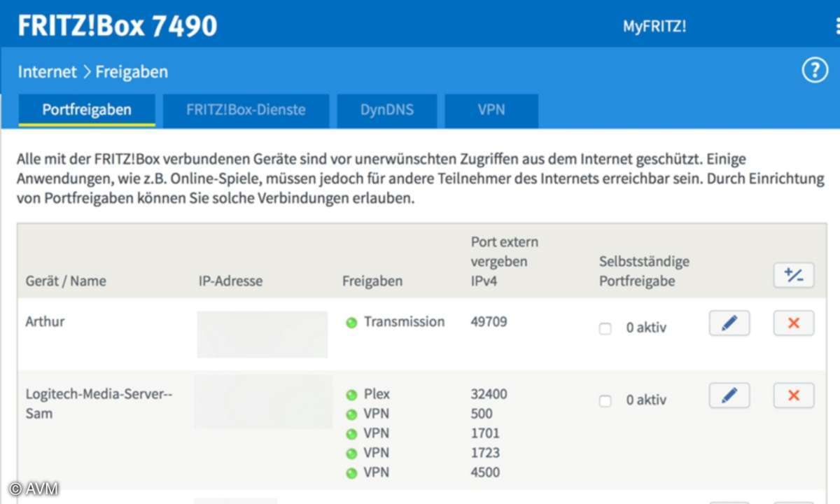Delete the Logitech-Media-Server--Sam entry

[794, 395]
